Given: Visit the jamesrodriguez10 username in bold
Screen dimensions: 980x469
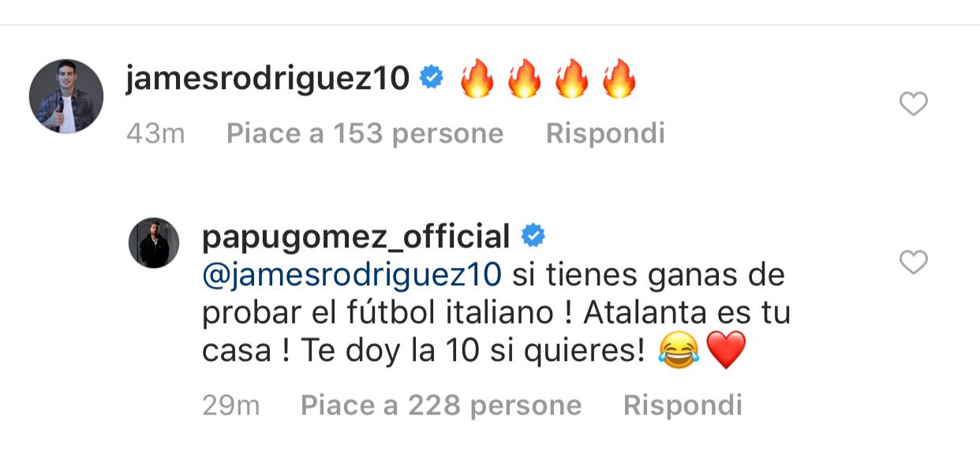Looking at the screenshot, I should point(267,79).
